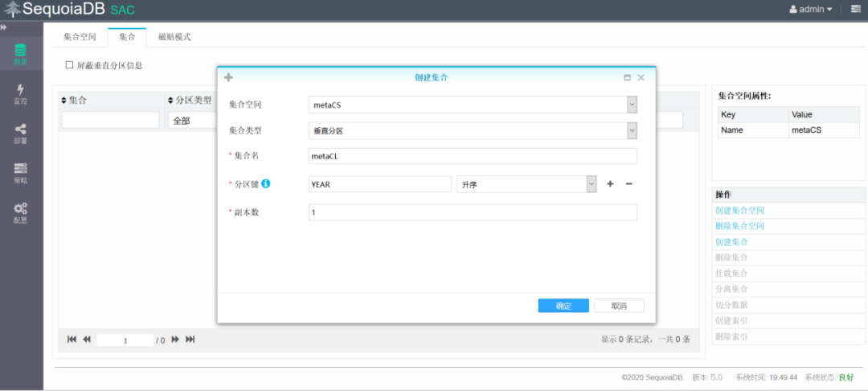Viewport: 868px width, 391px height.
Task: Click the SequoiaDB tree logo
Action: pos(12,10)
